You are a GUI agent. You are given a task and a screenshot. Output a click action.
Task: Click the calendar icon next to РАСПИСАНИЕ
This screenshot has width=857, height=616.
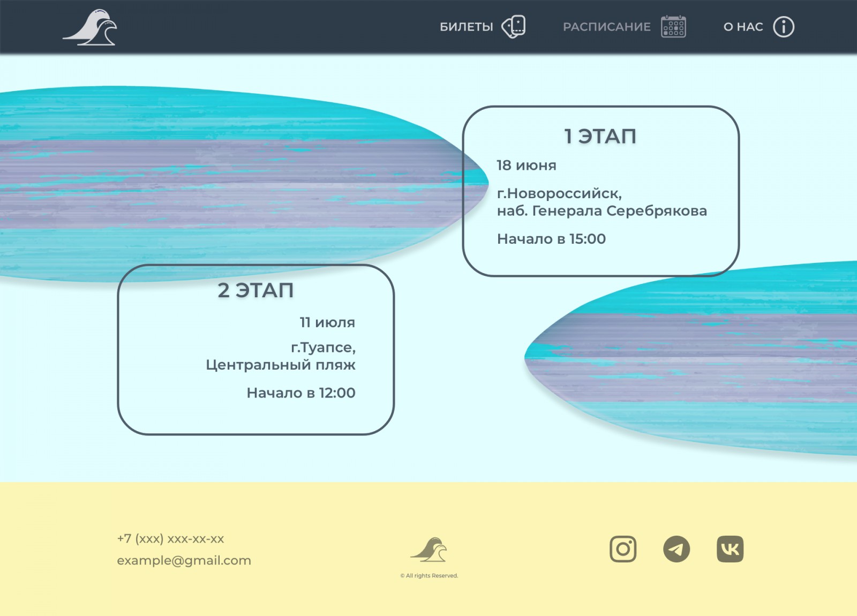pos(673,26)
